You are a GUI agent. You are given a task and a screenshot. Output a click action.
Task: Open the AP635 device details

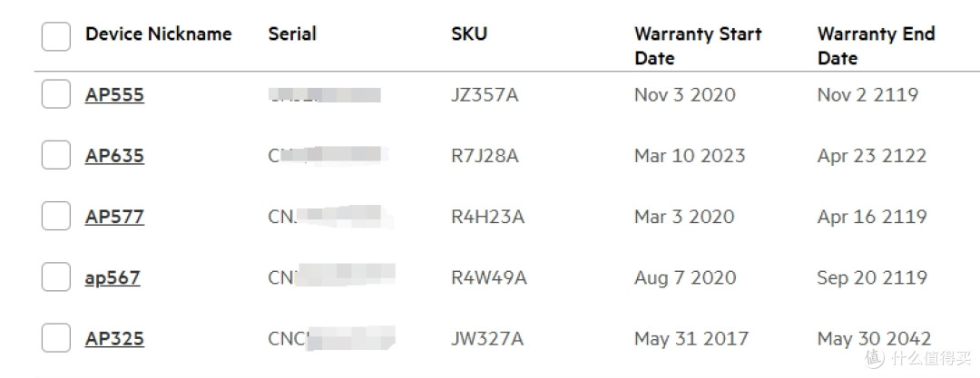tap(114, 156)
